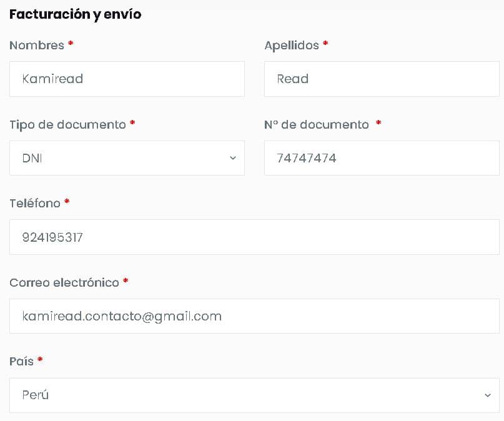Click the chevron arrow in the DNI selector

233,158
